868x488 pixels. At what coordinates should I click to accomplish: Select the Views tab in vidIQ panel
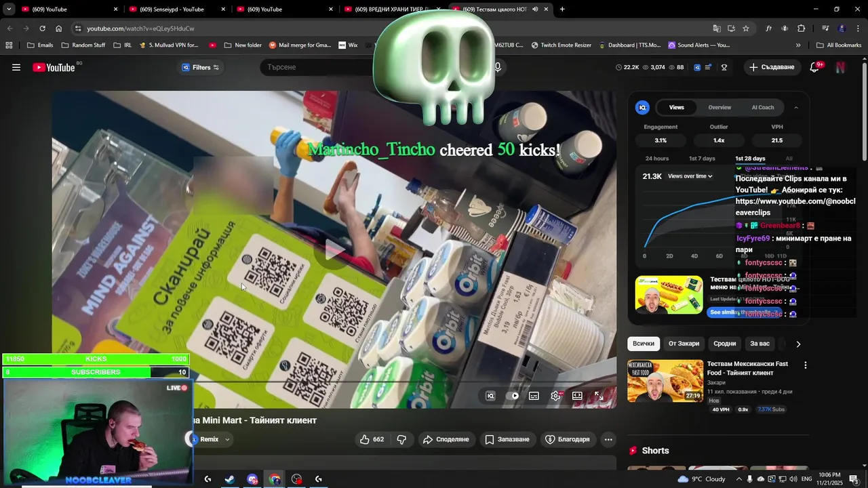pyautogui.click(x=677, y=107)
